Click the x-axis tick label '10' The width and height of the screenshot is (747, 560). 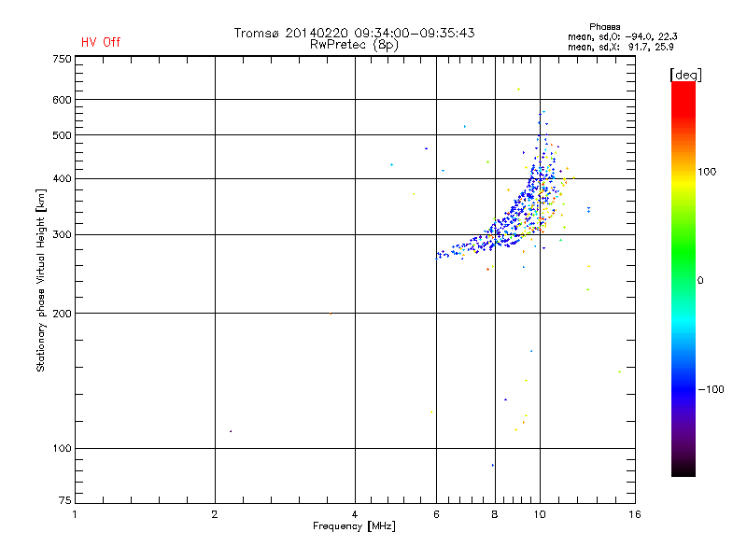click(540, 514)
